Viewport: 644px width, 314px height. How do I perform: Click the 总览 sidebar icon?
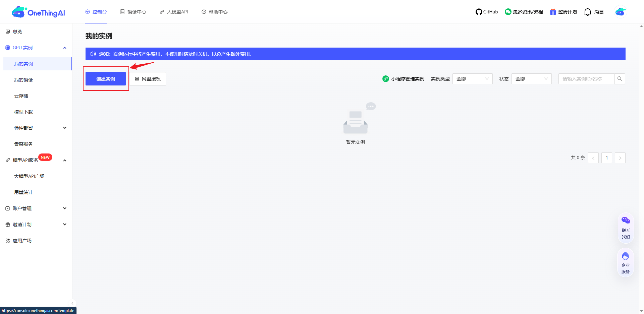(8, 32)
